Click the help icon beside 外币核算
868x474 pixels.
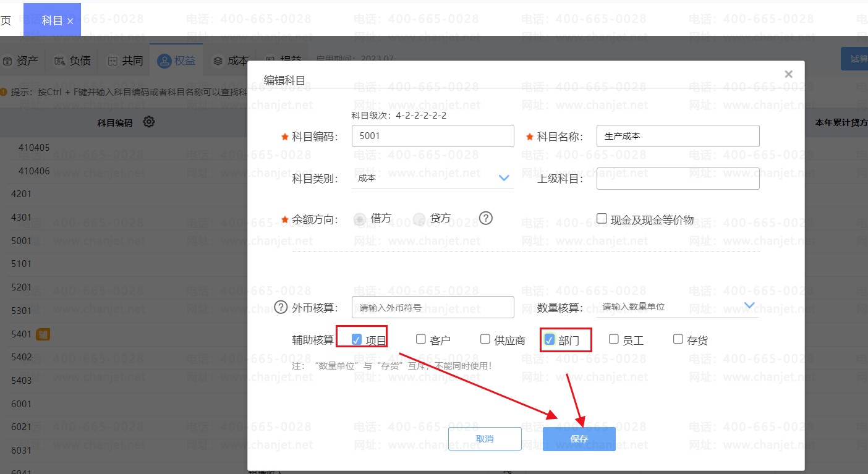pos(281,307)
